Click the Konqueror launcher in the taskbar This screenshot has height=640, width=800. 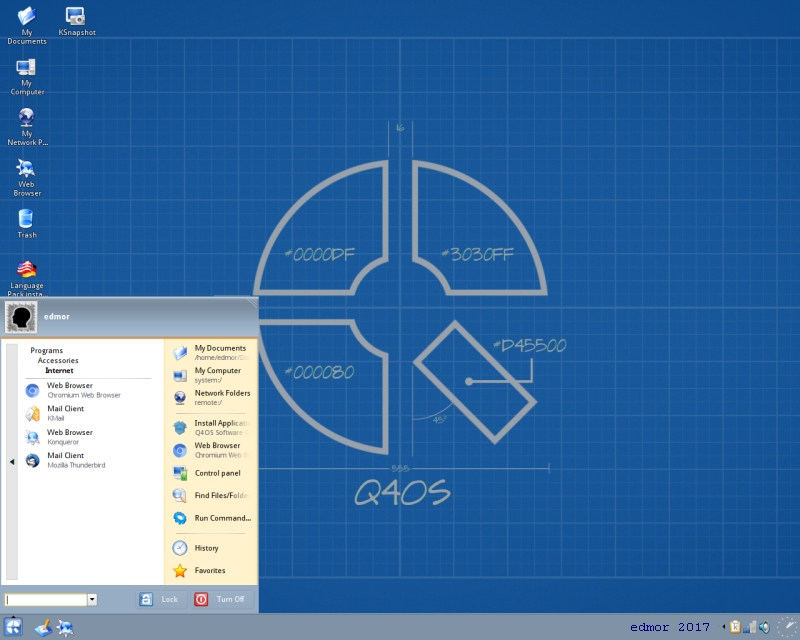tap(65, 627)
